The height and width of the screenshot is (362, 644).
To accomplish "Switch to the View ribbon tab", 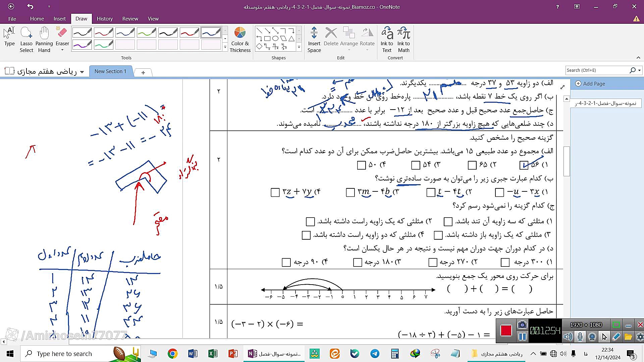I will point(153,19).
